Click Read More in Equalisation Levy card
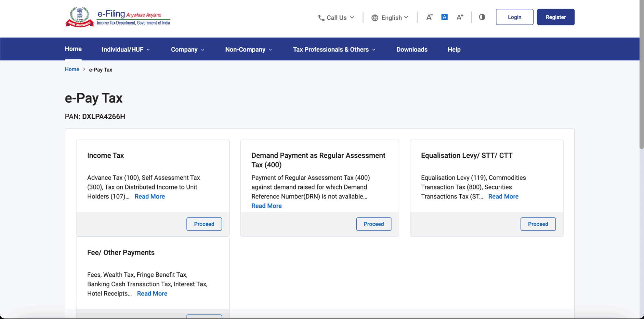The image size is (644, 319). 503,197
